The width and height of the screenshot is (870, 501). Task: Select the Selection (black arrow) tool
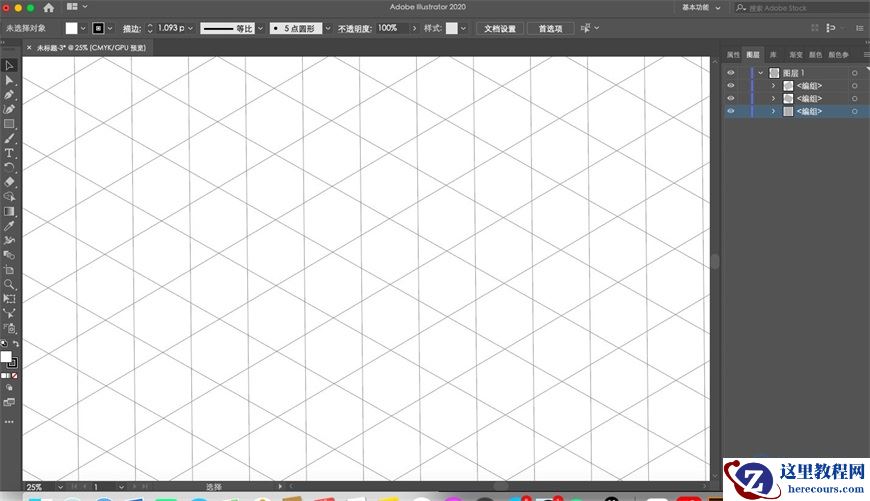(9, 65)
